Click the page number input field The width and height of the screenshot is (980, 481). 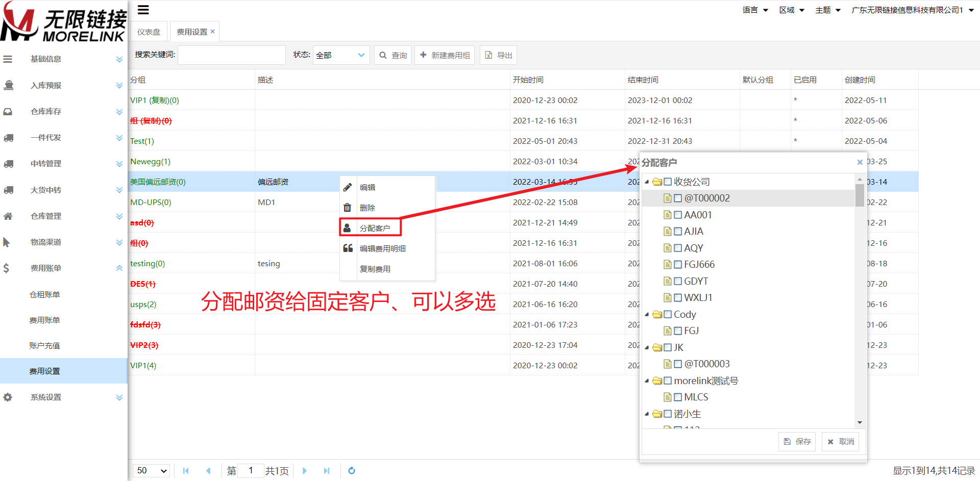tap(251, 471)
